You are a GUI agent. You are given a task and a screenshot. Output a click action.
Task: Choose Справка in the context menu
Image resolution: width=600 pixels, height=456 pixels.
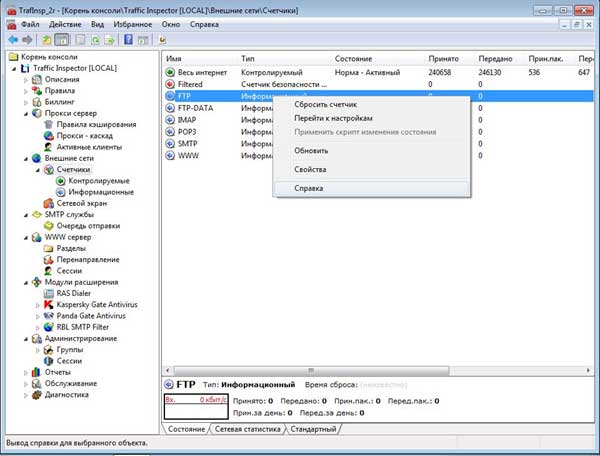point(371,188)
